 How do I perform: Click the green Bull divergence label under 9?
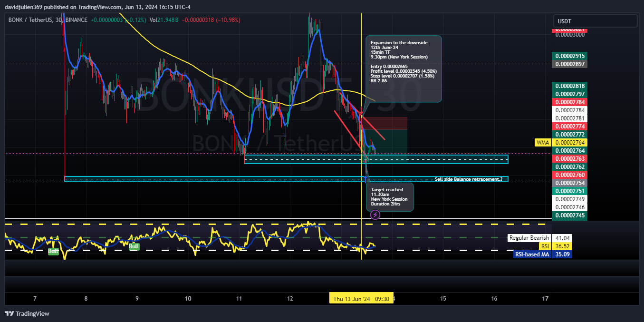pyautogui.click(x=134, y=246)
